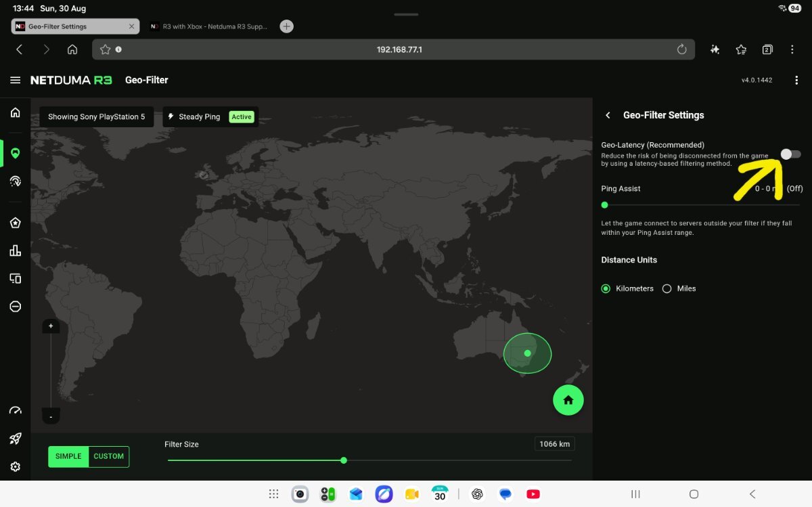
Task: Select the Kilometers radio button
Action: (x=606, y=288)
